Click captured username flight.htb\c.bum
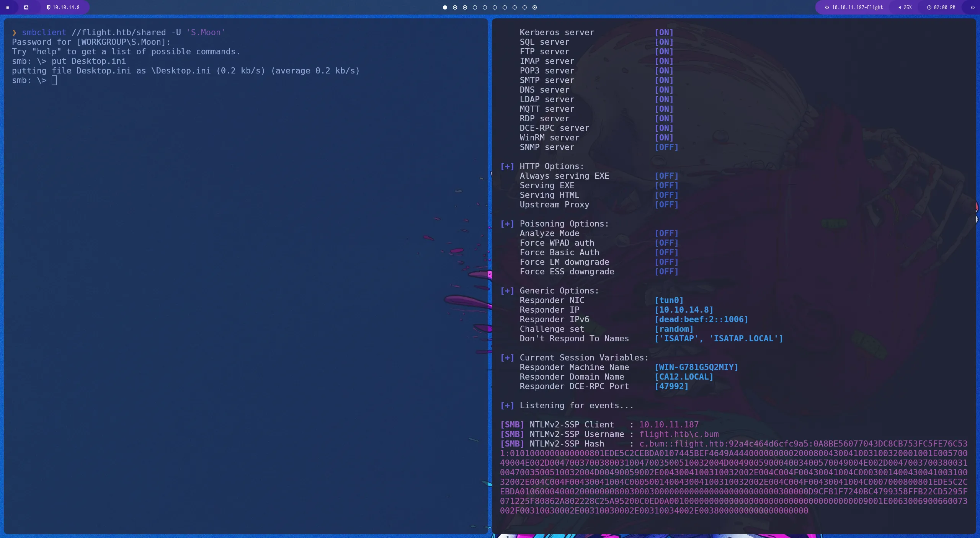980x538 pixels. point(679,434)
